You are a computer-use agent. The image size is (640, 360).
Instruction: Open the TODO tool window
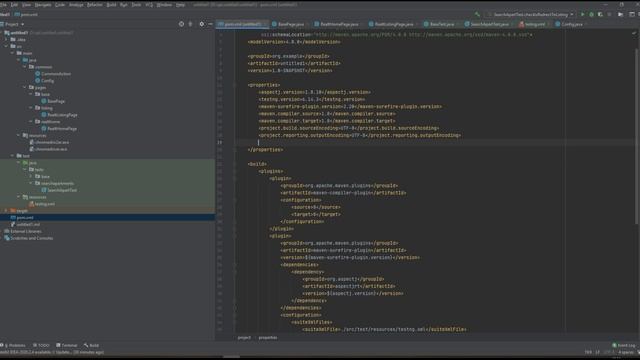[41, 345]
